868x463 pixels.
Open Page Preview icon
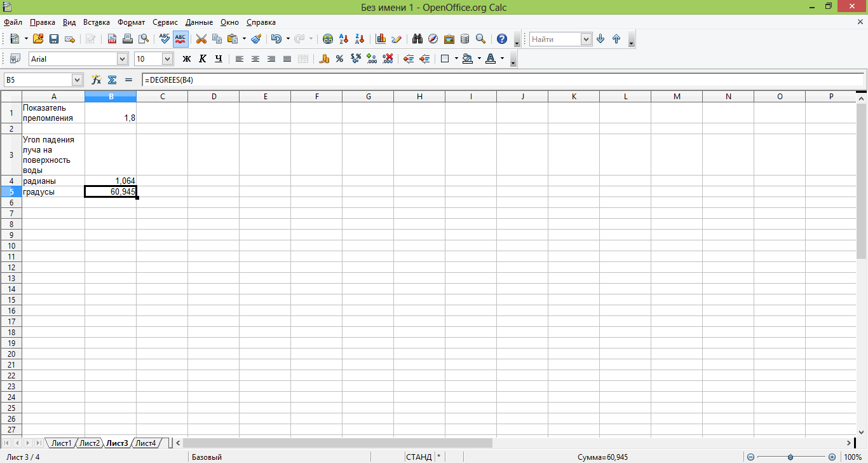[x=144, y=39]
